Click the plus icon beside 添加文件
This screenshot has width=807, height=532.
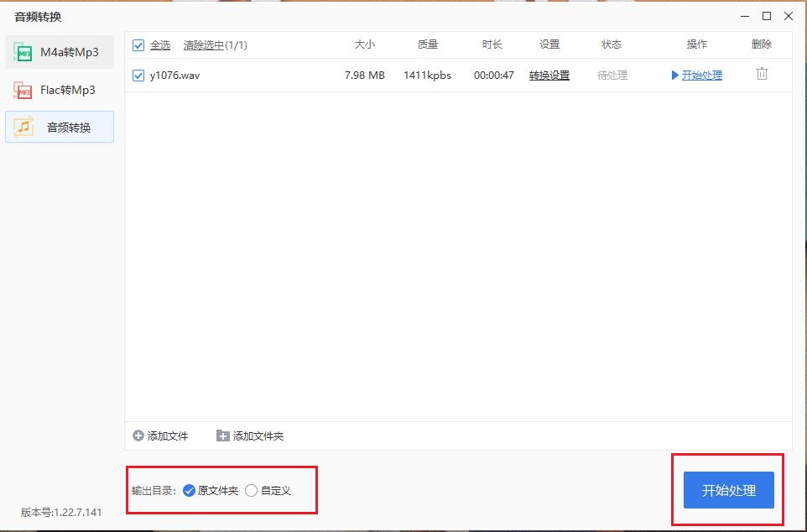pyautogui.click(x=138, y=436)
